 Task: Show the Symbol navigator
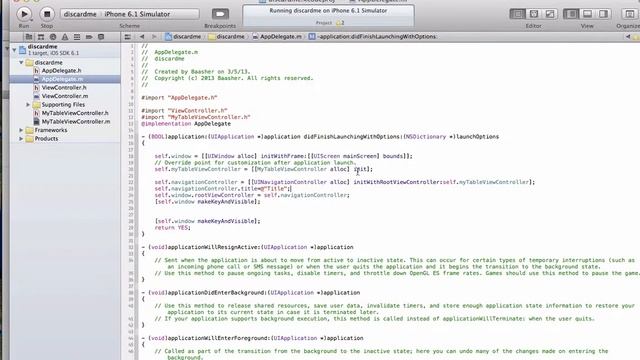coord(41,37)
